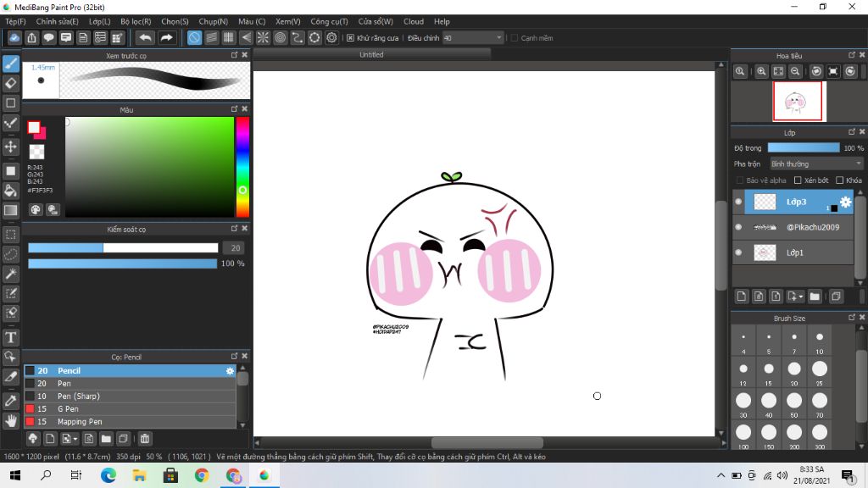Click the hue spectrum slider
868x488 pixels.
(242, 167)
